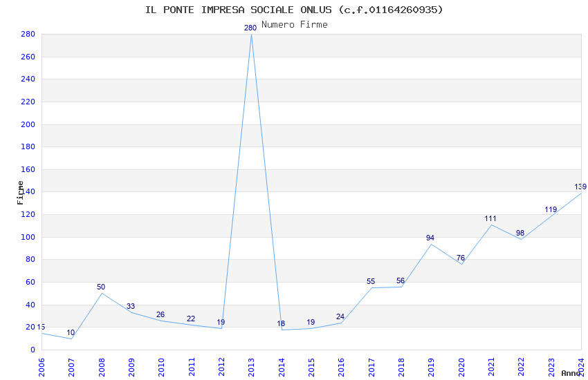Click the 56 data label

tap(401, 281)
